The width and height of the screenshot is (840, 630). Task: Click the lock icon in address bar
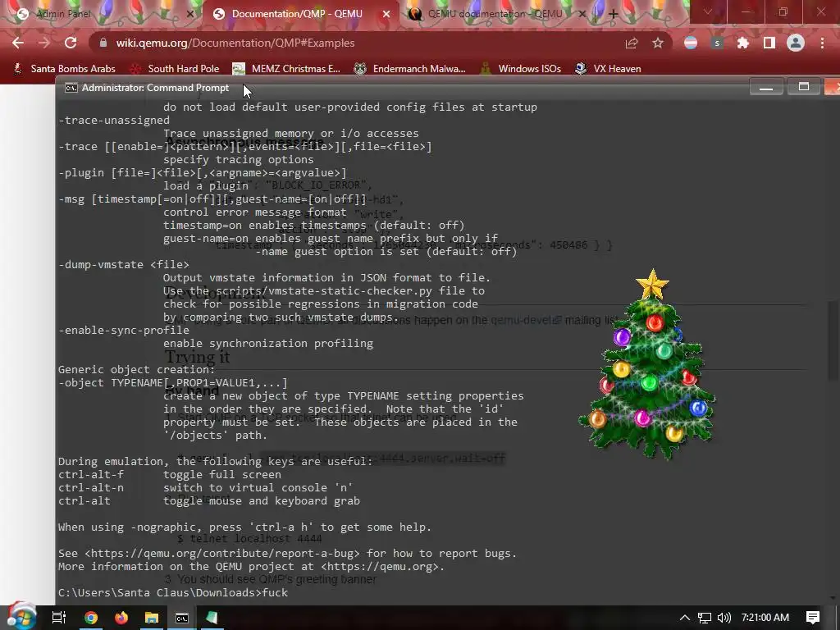tap(103, 43)
